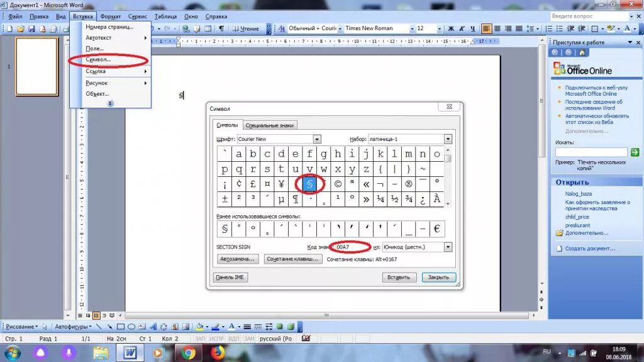Screen dimensions: 644x362
Task: Expand the Рисование drawing menu
Action: pos(21,327)
